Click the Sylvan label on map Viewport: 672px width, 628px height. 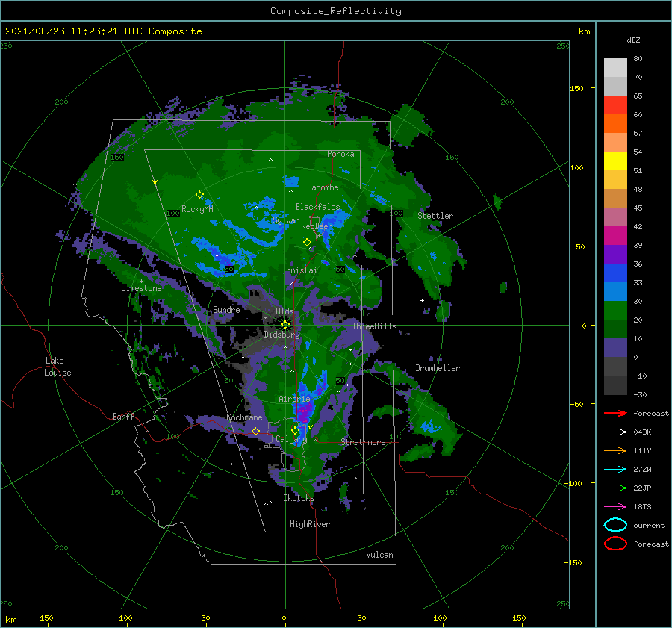286,220
